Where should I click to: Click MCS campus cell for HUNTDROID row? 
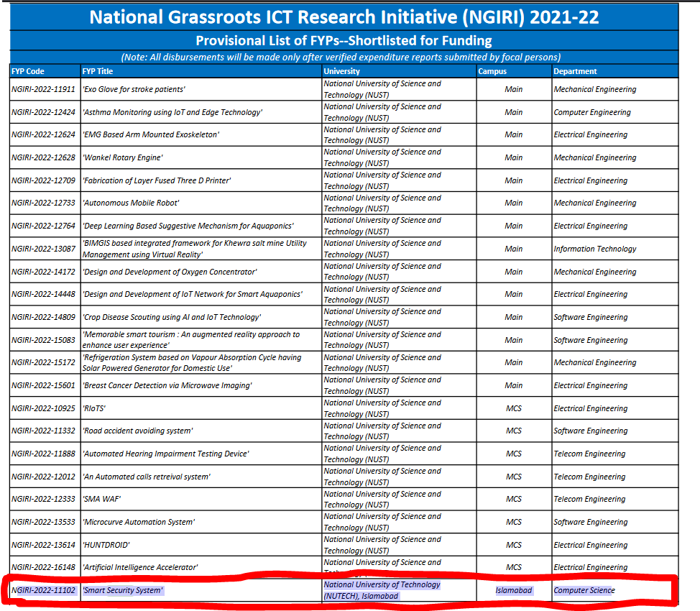click(x=513, y=546)
